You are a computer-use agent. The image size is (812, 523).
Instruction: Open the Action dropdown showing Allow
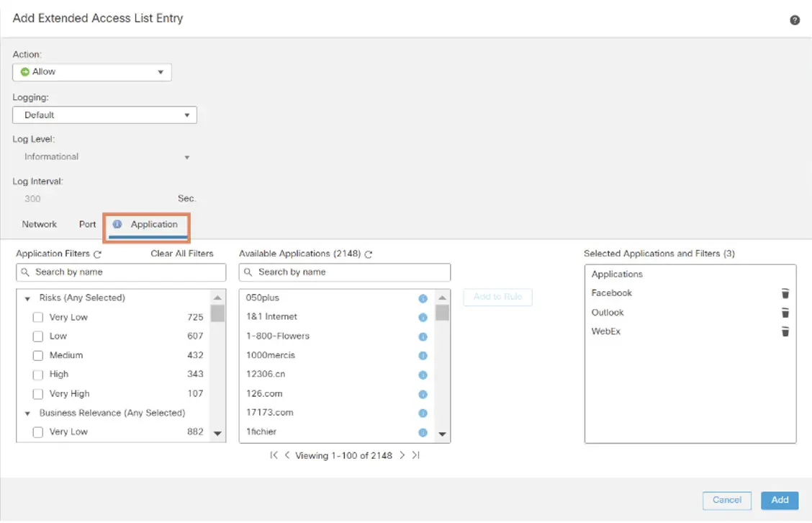point(91,71)
